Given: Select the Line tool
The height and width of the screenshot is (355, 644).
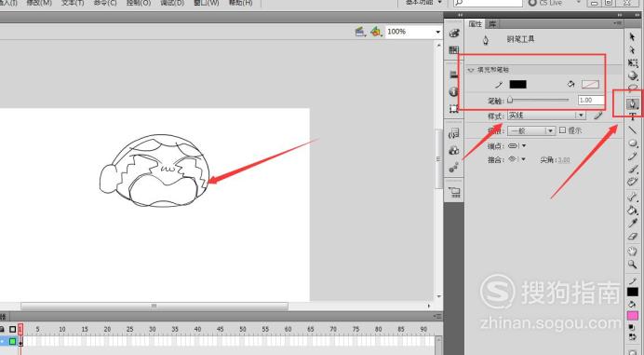Looking at the screenshot, I should (633, 130).
